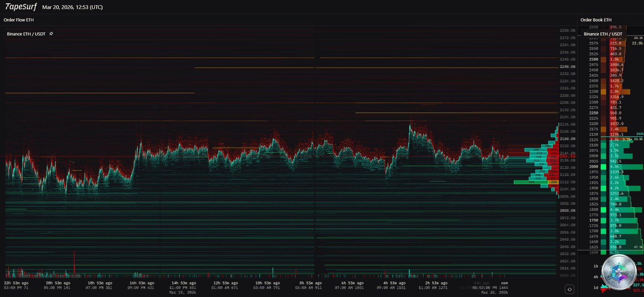Viewport: 644px width, 297px height.
Task: Click the 973.1 bid size value
Action: [615, 215]
